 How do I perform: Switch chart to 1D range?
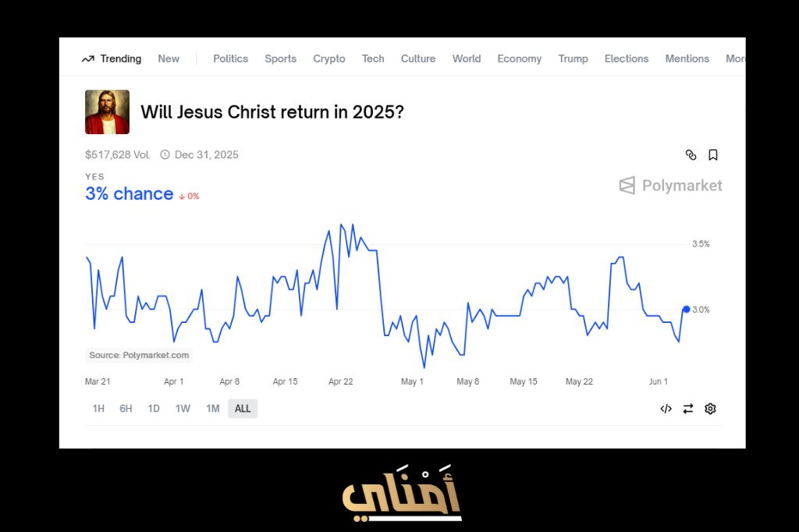(x=154, y=409)
